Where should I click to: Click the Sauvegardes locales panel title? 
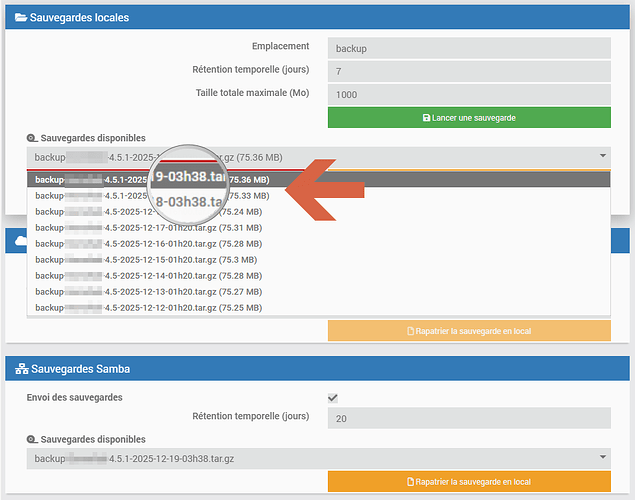pos(79,17)
